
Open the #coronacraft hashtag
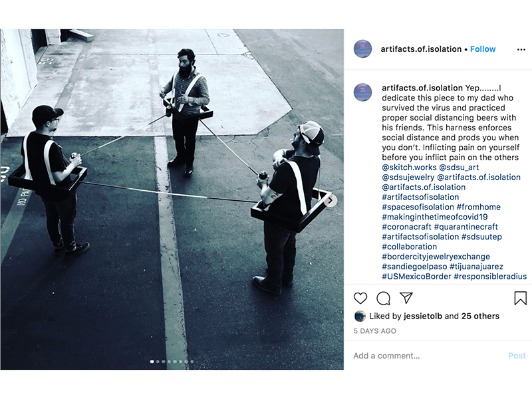pos(406,227)
